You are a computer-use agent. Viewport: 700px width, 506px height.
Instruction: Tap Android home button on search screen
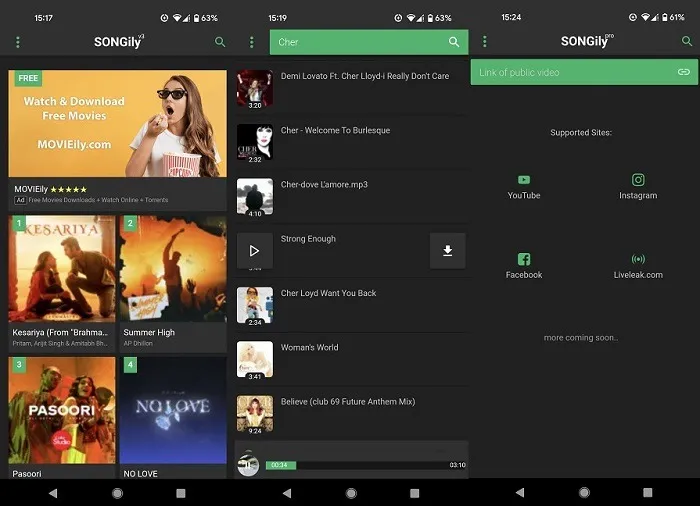(351, 493)
